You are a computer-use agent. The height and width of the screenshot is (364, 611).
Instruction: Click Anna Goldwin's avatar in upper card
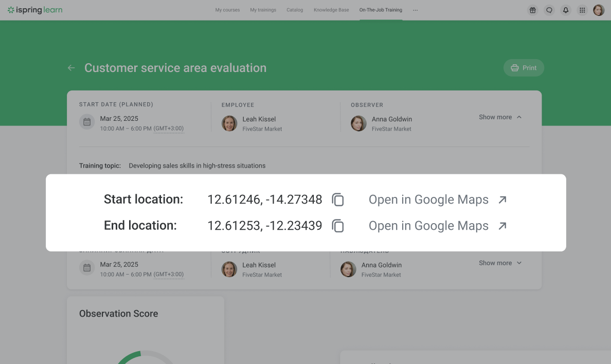tap(358, 123)
